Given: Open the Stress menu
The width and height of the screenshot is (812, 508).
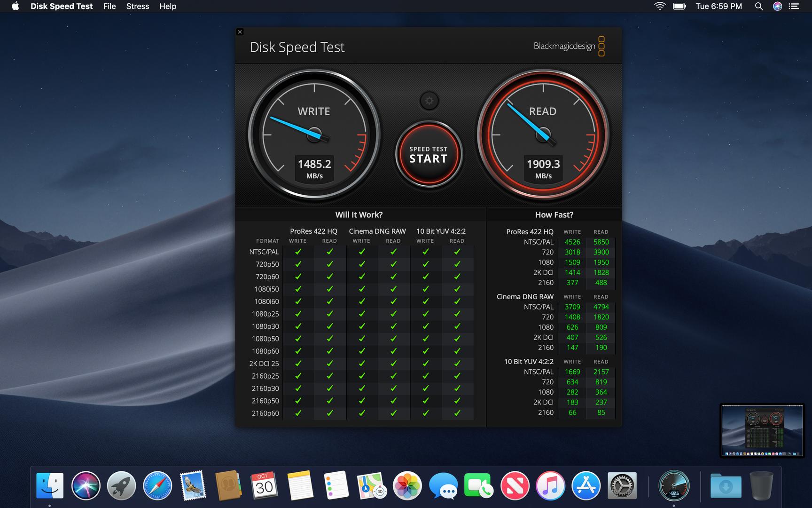Looking at the screenshot, I should click(x=138, y=6).
